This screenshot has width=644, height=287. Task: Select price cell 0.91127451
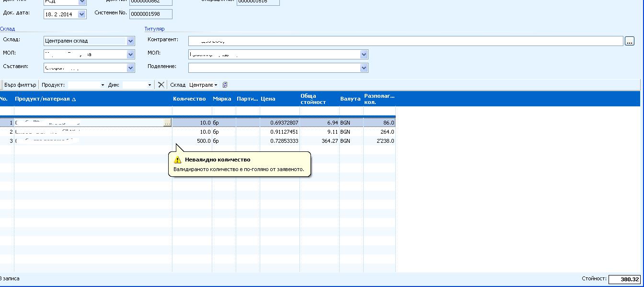coord(280,132)
